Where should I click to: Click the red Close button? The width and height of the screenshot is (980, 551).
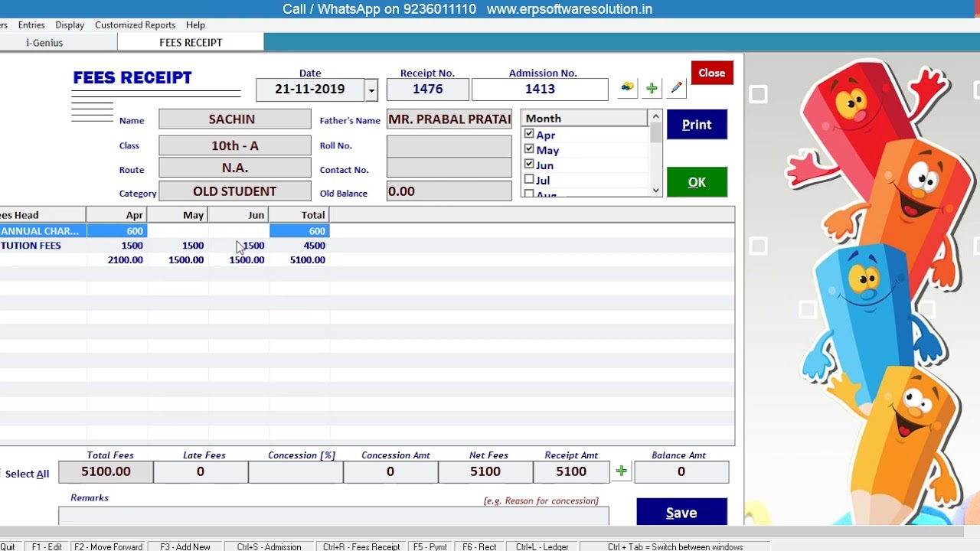pyautogui.click(x=712, y=73)
